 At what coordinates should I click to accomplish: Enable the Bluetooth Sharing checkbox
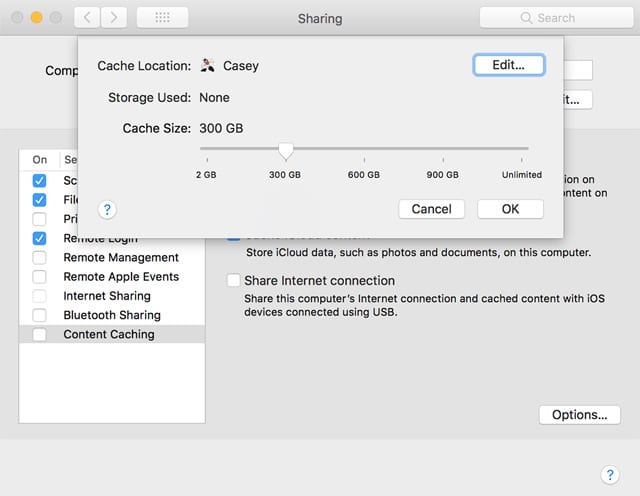pos(39,316)
